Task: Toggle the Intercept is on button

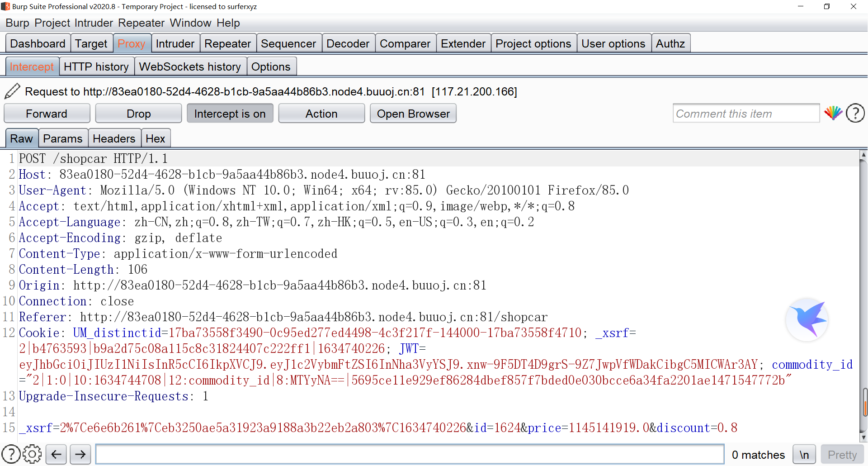Action: coord(230,113)
